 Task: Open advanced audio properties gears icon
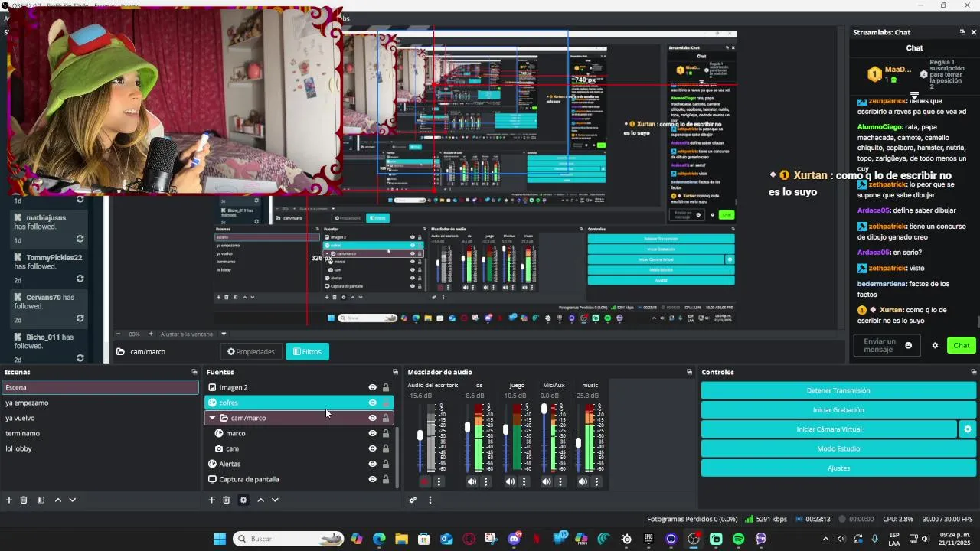413,500
